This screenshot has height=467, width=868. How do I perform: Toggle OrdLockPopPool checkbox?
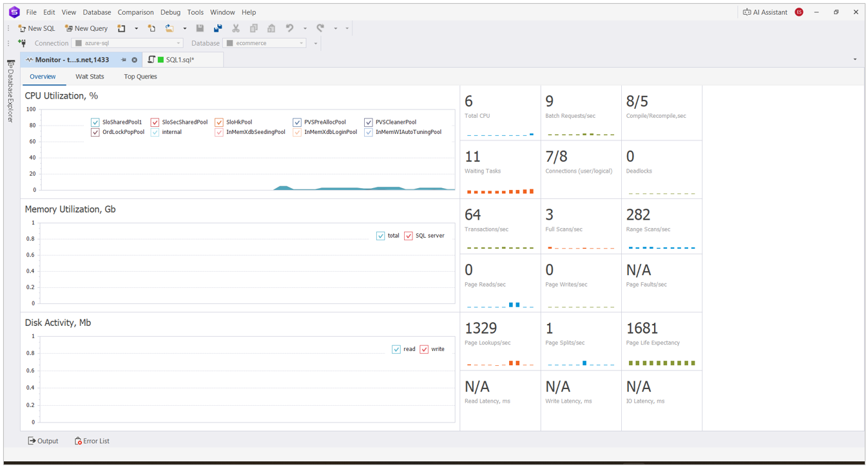coord(95,132)
